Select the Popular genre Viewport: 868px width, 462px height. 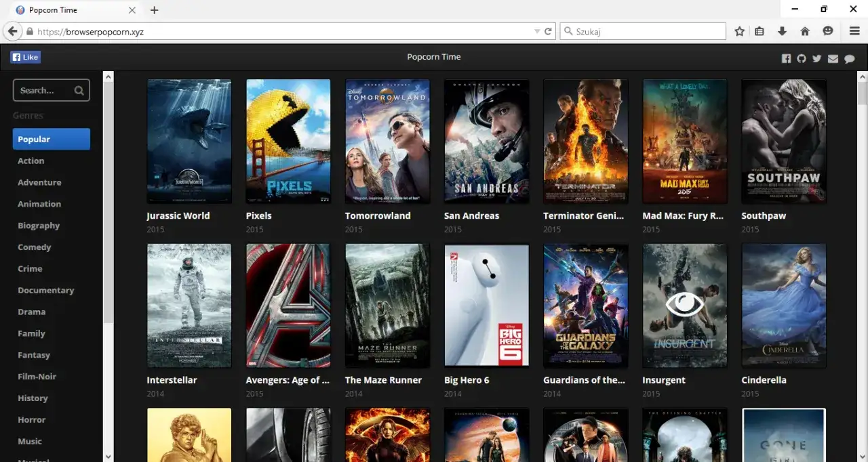click(x=51, y=139)
